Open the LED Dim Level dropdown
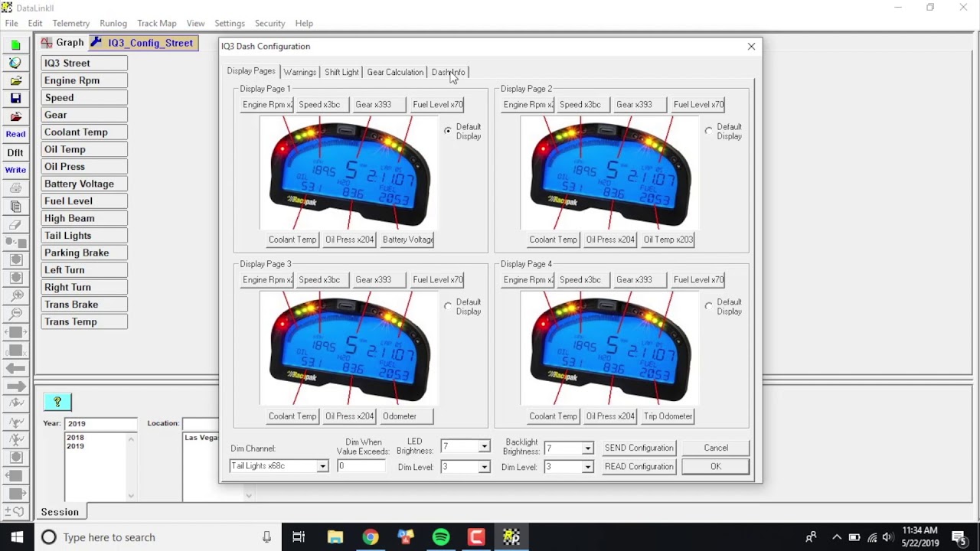The image size is (980, 551). click(x=484, y=467)
